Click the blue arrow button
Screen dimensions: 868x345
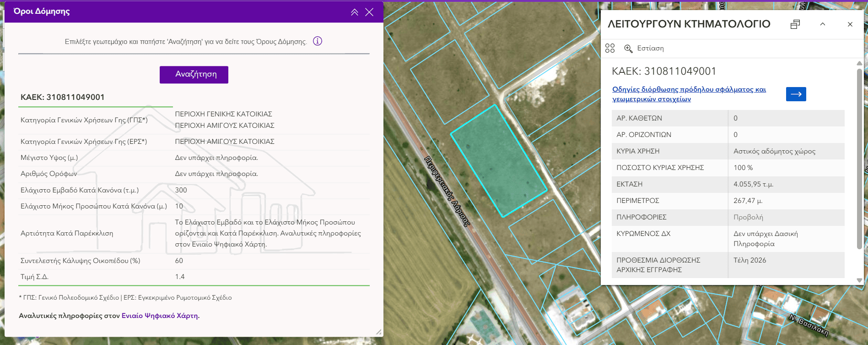(x=796, y=94)
